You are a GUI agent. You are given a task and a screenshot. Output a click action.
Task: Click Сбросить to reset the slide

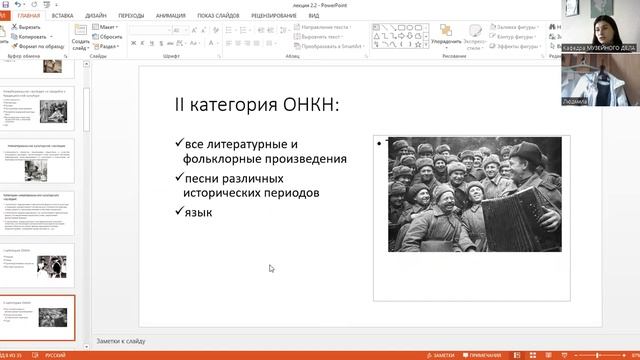click(107, 37)
